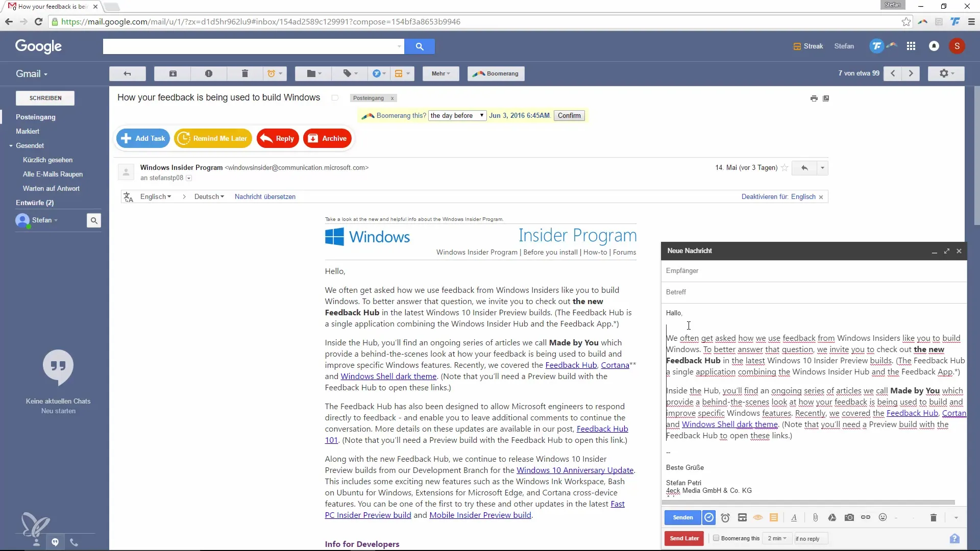The width and height of the screenshot is (980, 551).
Task: Show the next newer conversation arrow
Action: coord(893,73)
